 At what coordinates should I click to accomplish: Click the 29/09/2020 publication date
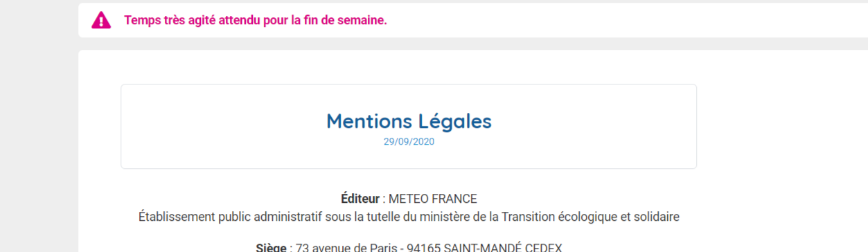[409, 142]
